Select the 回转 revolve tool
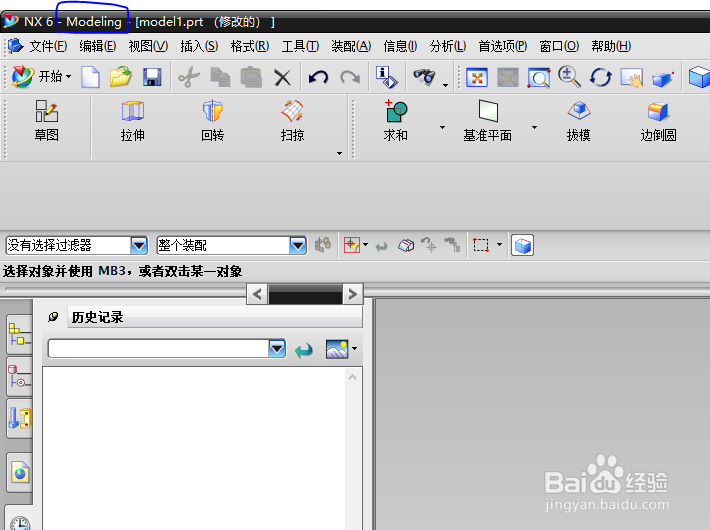The height and width of the screenshot is (530, 710). [x=212, y=121]
